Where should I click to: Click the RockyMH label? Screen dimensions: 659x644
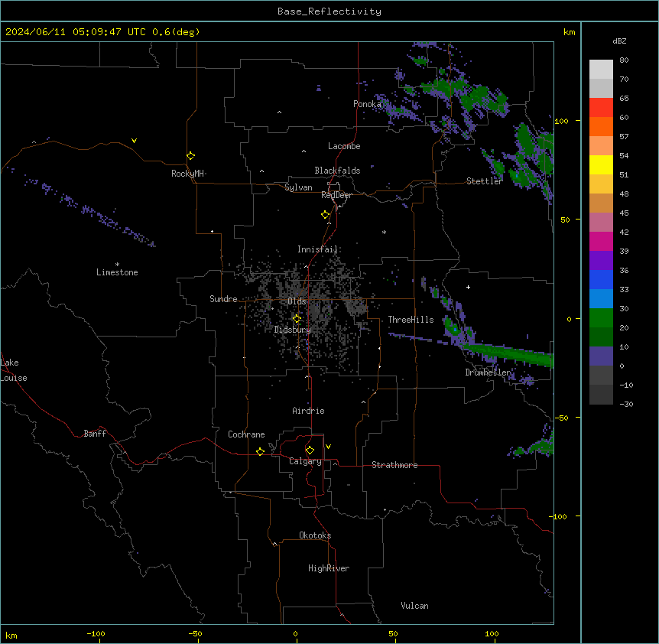point(187,174)
